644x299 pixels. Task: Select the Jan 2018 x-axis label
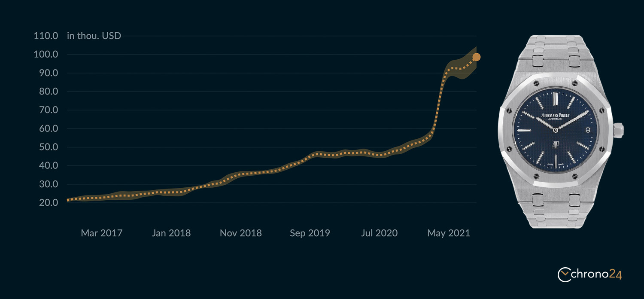tap(171, 233)
